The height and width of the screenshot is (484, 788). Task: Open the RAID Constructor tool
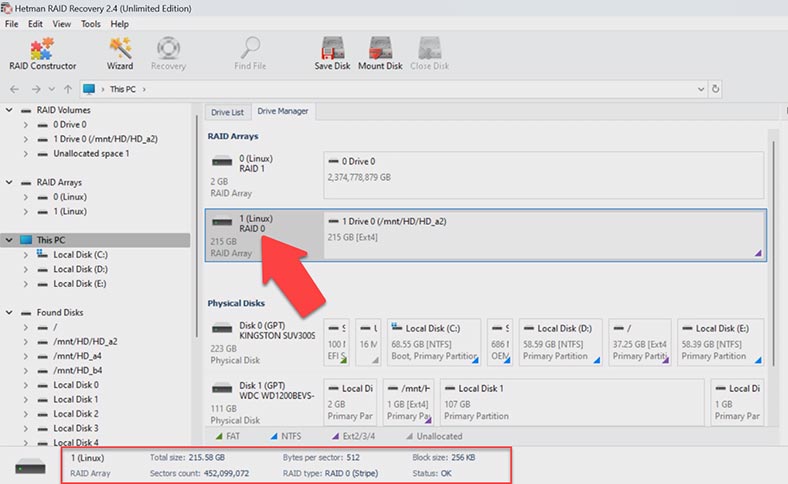[42, 53]
